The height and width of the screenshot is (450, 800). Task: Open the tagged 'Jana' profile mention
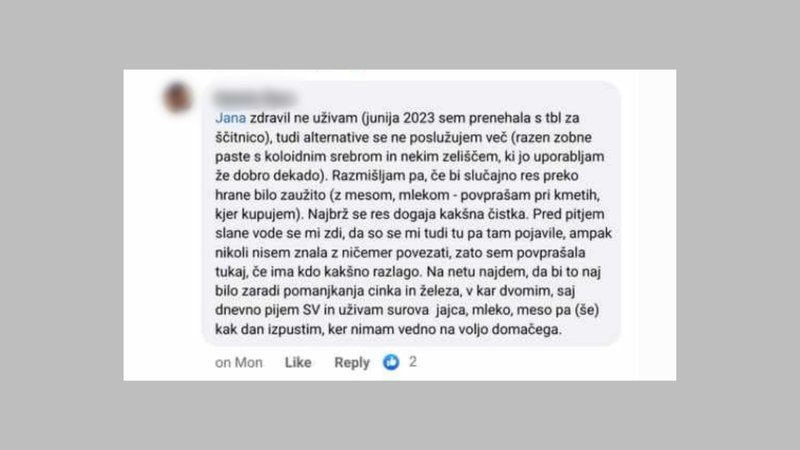(231, 118)
